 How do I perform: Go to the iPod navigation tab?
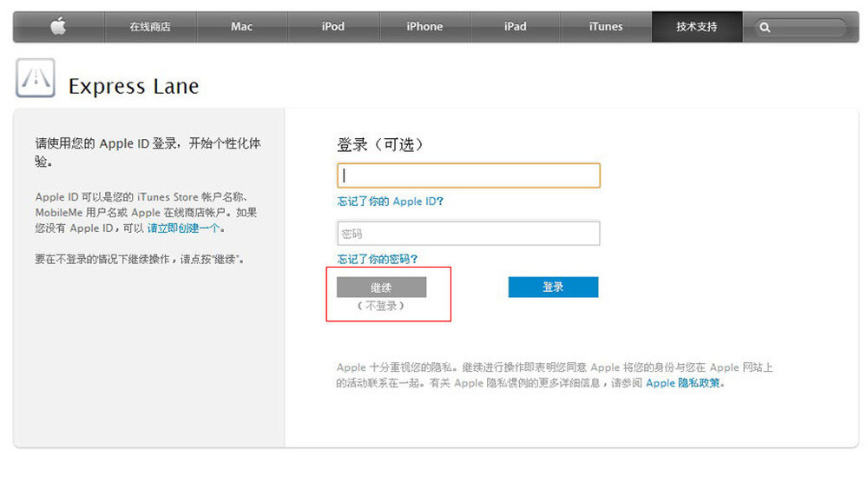332,27
